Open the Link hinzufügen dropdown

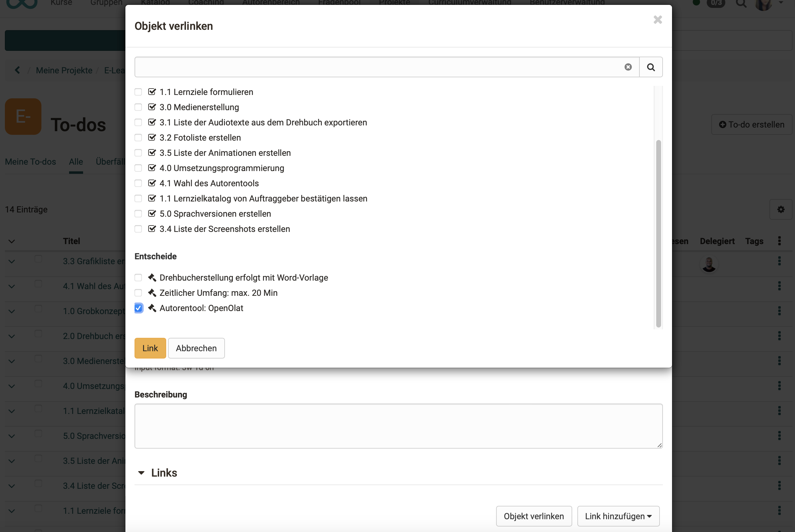pos(618,516)
